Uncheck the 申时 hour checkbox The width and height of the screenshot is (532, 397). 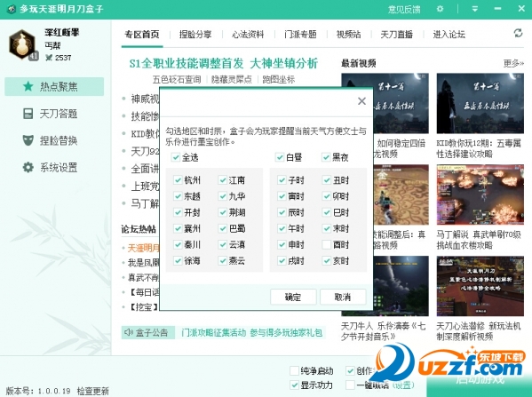click(282, 244)
